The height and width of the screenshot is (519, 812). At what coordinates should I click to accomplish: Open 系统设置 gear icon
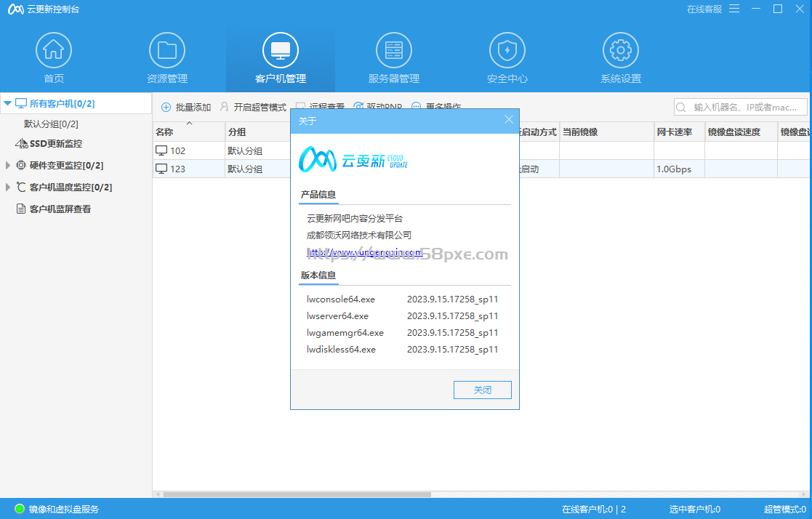pos(621,50)
